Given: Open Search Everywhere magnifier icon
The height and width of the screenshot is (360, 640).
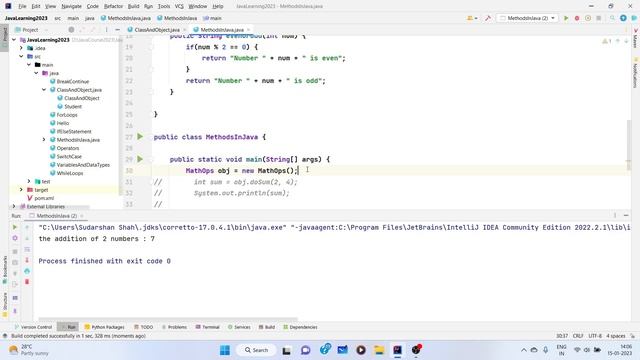Looking at the screenshot, I should pos(612,18).
